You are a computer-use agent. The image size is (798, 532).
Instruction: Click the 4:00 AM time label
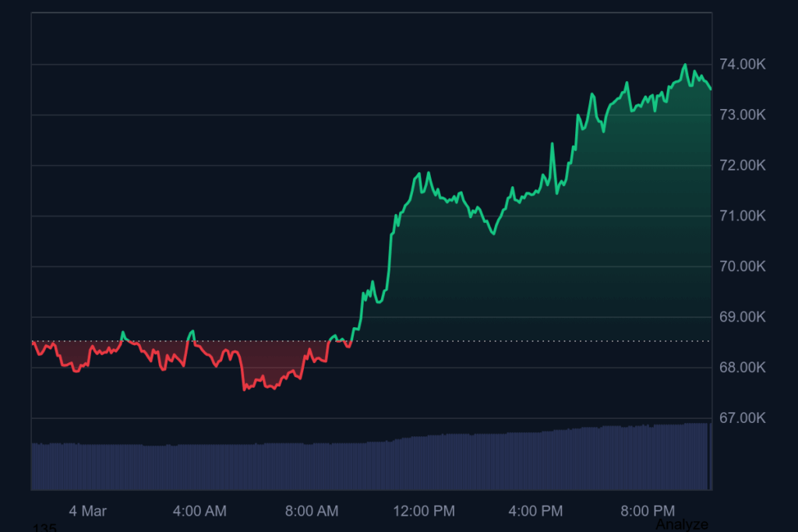tap(199, 511)
